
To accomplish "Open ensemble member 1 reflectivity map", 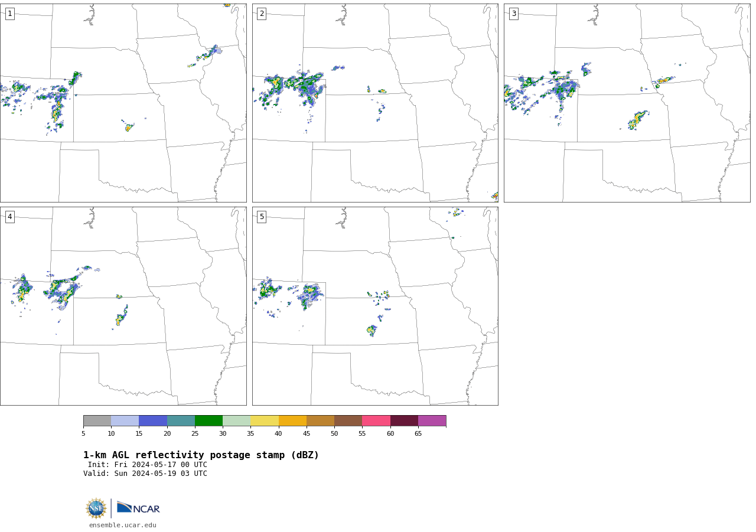I will [x=123, y=103].
